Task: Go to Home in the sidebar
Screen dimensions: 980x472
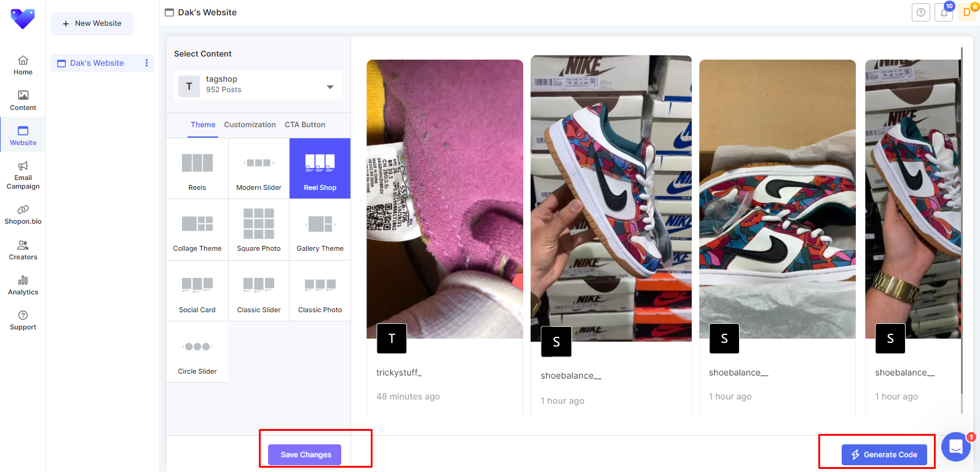Action: pyautogui.click(x=23, y=65)
